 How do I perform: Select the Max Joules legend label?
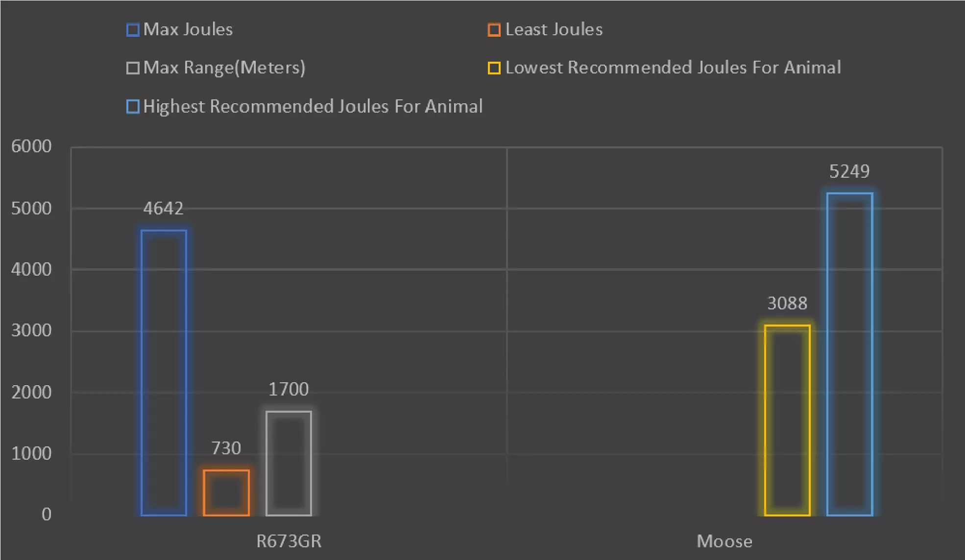pyautogui.click(x=188, y=30)
